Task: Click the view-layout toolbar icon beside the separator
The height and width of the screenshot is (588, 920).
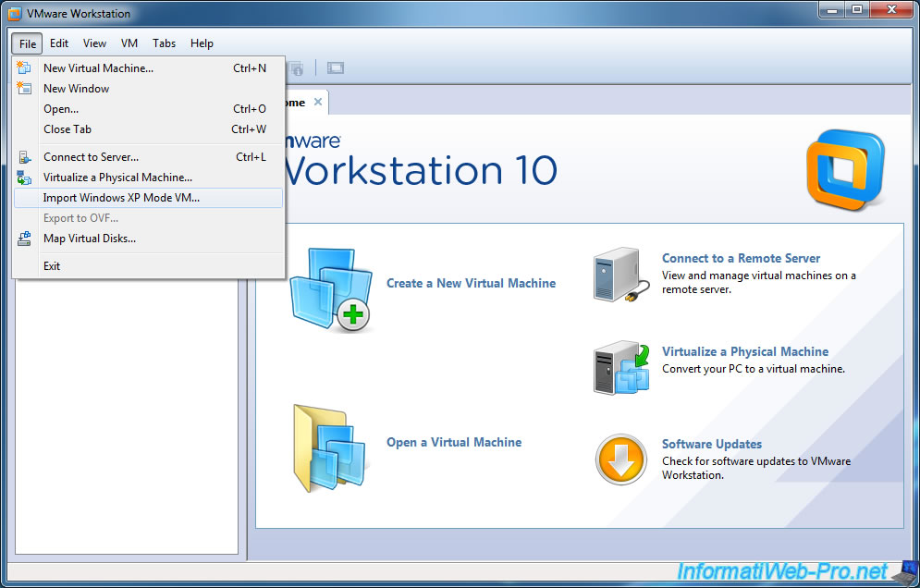Action: coord(335,68)
